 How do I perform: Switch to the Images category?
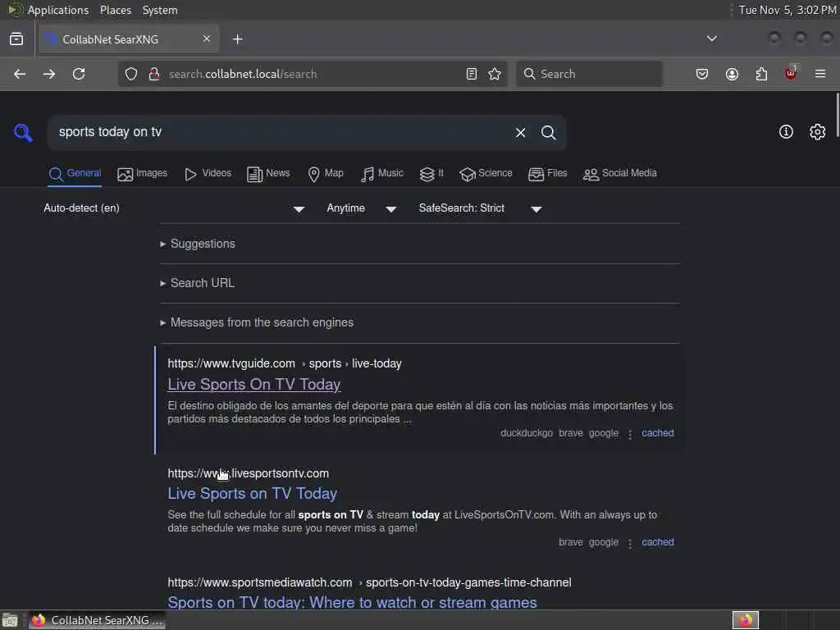(x=142, y=174)
